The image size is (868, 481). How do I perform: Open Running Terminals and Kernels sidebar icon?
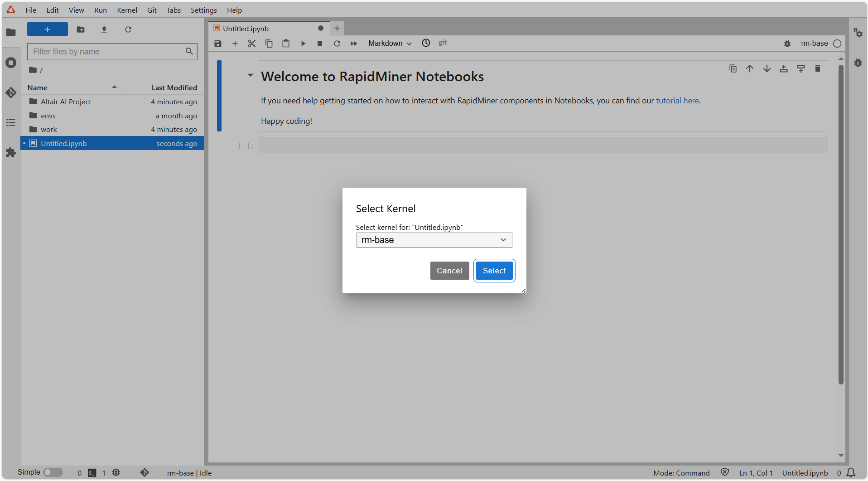coord(11,63)
